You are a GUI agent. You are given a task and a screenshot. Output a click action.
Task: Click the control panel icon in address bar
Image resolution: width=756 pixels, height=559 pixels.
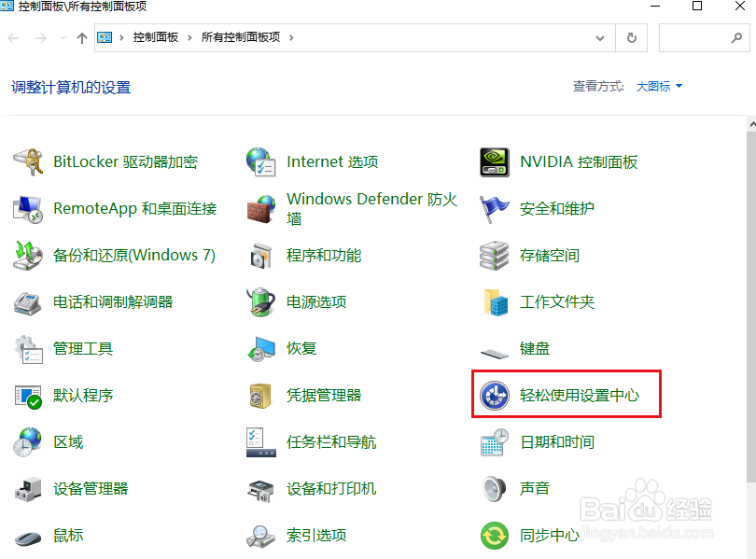(x=105, y=37)
